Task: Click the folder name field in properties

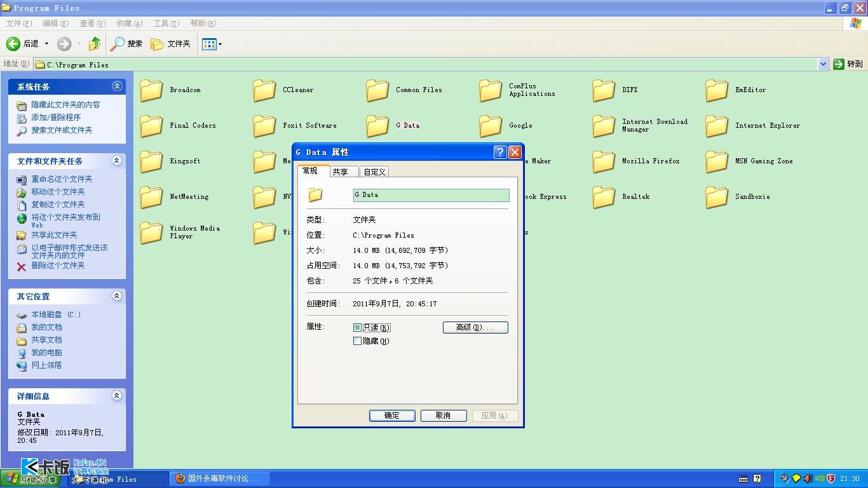Action: (431, 195)
